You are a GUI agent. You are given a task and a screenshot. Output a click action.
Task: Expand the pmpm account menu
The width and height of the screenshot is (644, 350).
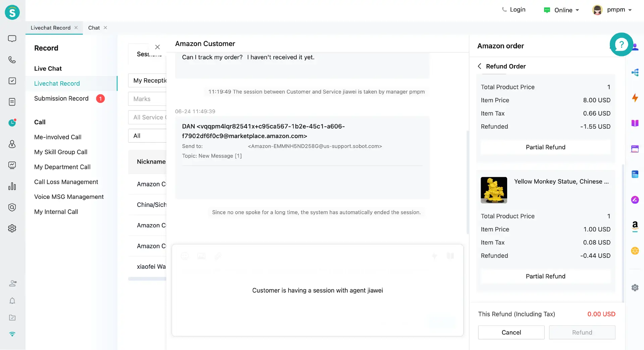(630, 10)
